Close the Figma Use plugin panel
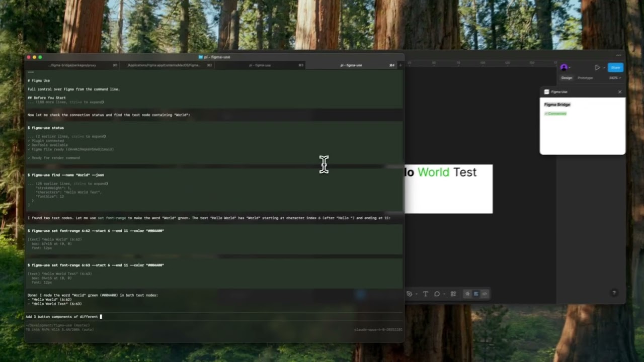This screenshot has height=362, width=644. click(x=619, y=92)
